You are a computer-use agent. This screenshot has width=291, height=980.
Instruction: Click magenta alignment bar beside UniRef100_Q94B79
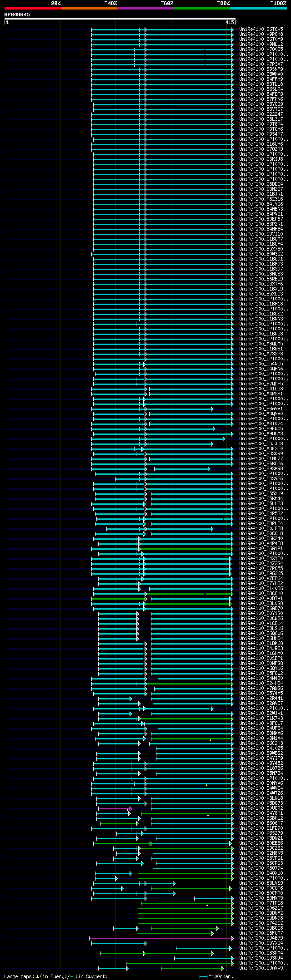coord(161,938)
